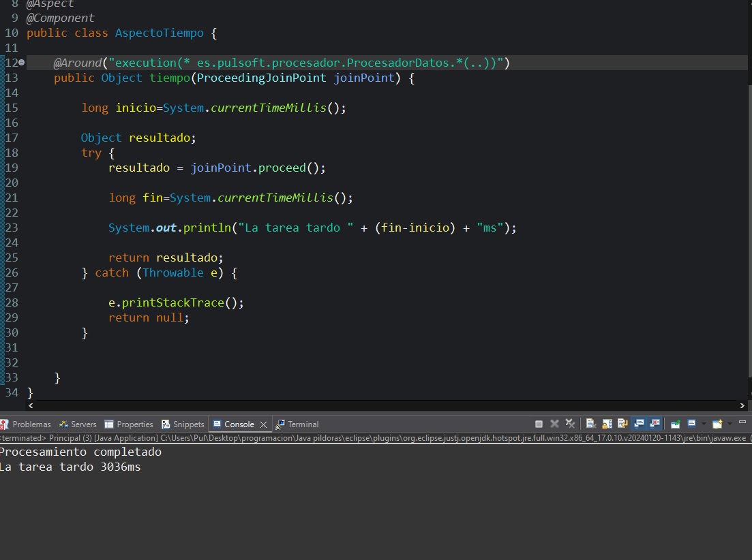Image resolution: width=752 pixels, height=560 pixels.
Task: Minimize the Console panel
Action: point(742,422)
